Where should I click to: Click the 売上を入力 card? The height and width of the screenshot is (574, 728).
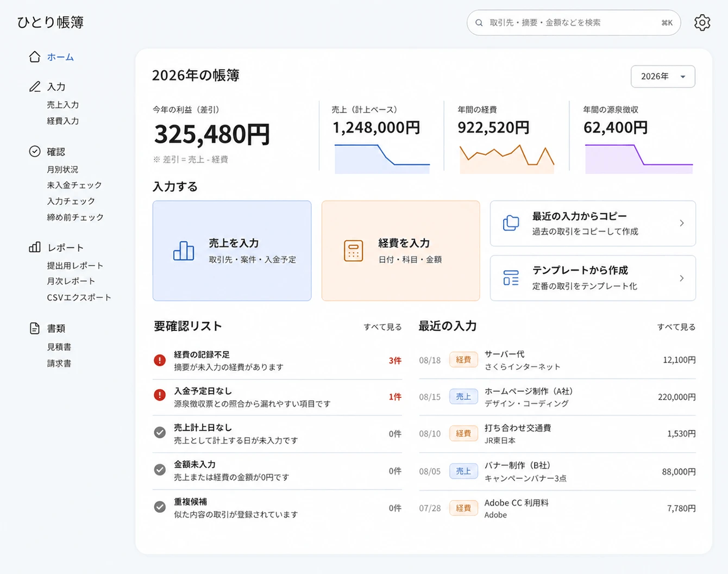coord(232,251)
